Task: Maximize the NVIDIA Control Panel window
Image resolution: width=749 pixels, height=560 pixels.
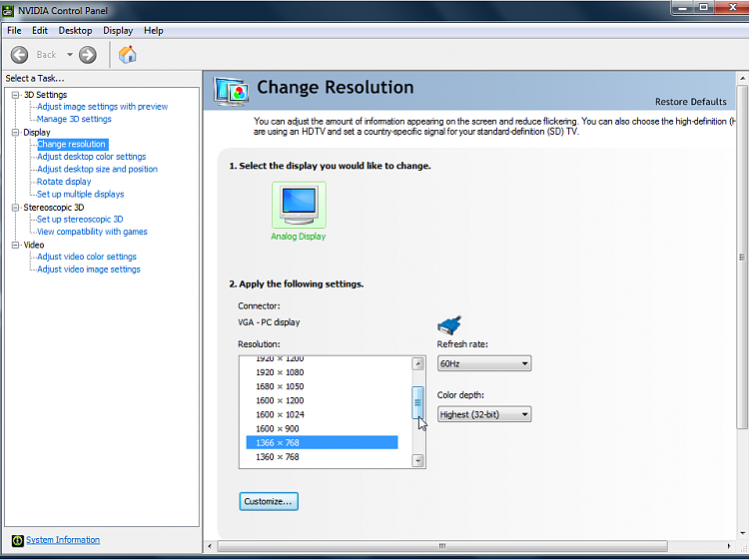Action: point(704,7)
